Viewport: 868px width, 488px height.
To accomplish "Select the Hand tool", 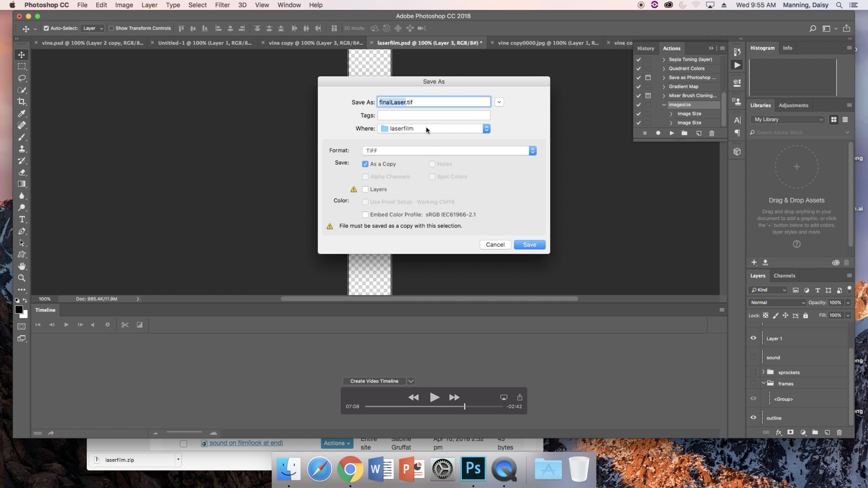I will tap(22, 266).
